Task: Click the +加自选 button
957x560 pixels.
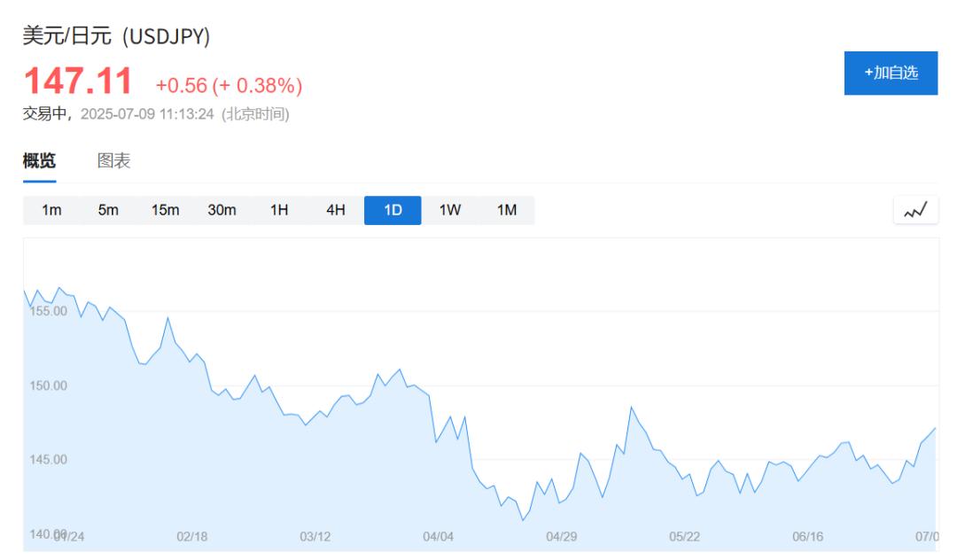Action: tap(891, 74)
